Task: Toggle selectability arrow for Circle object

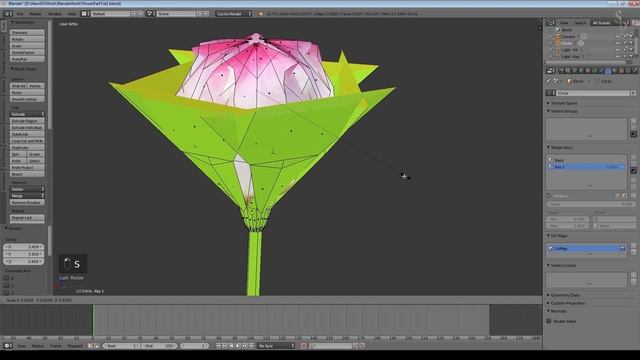Action: click(x=624, y=43)
